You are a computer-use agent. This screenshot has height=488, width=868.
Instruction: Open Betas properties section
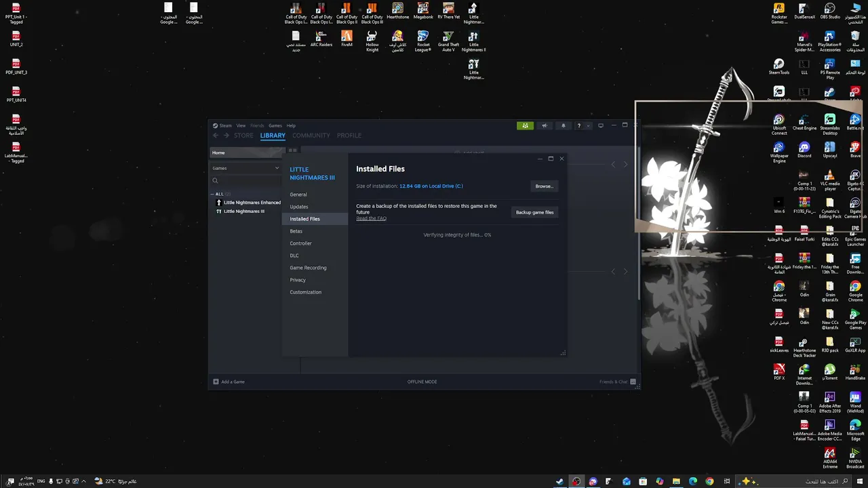click(x=296, y=231)
